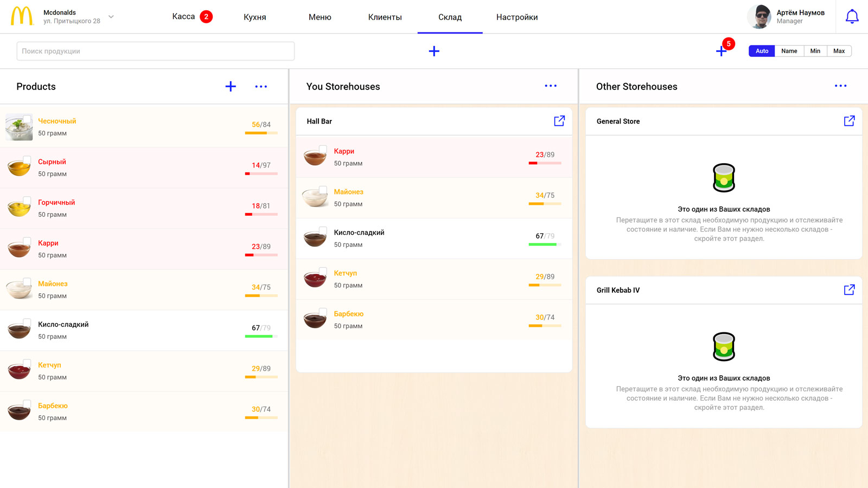The height and width of the screenshot is (488, 868).
Task: Click the plus icon in Products header
Action: 231,86
